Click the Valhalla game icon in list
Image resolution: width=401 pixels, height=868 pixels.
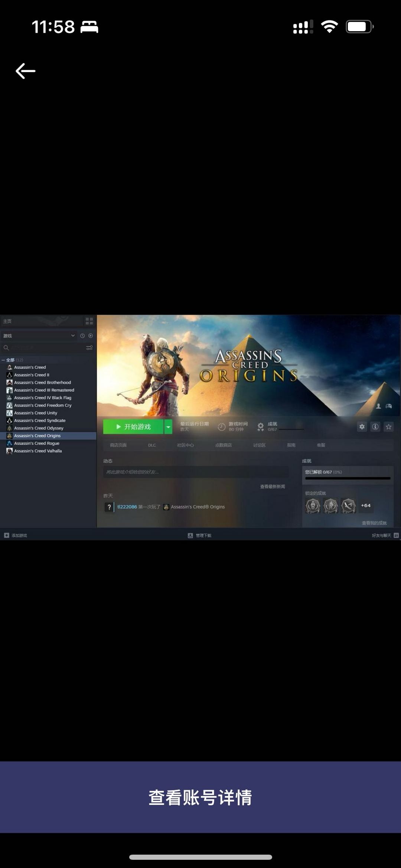[10, 451]
